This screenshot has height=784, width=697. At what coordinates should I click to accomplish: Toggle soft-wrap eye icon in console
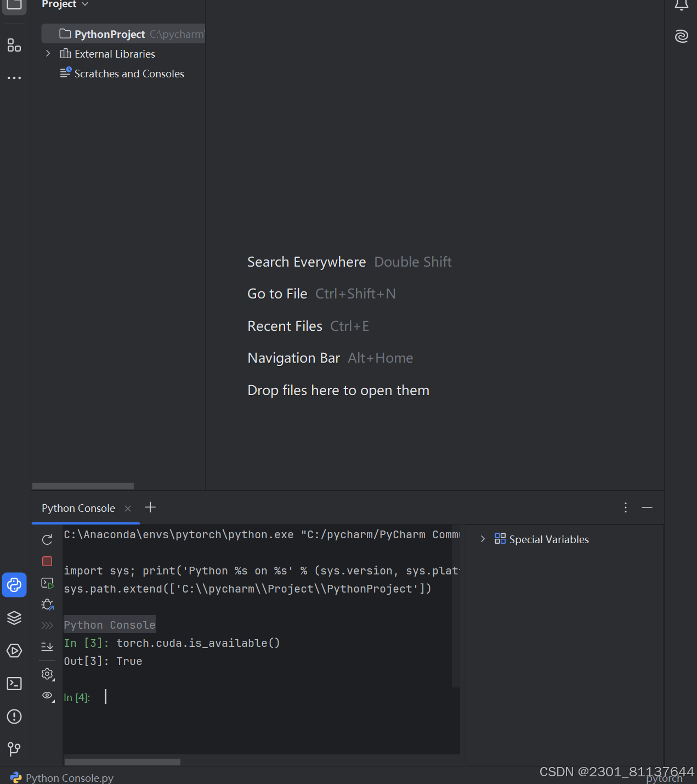47,696
